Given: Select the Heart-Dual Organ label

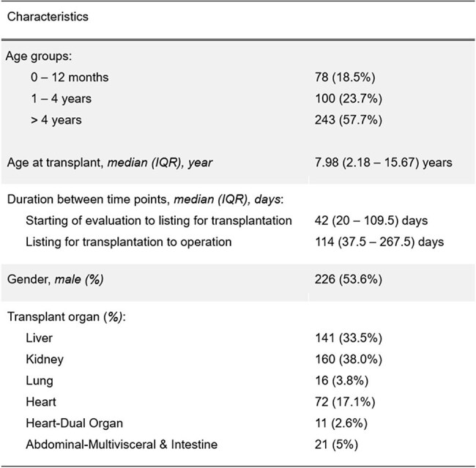Looking at the screenshot, I should [75, 423].
